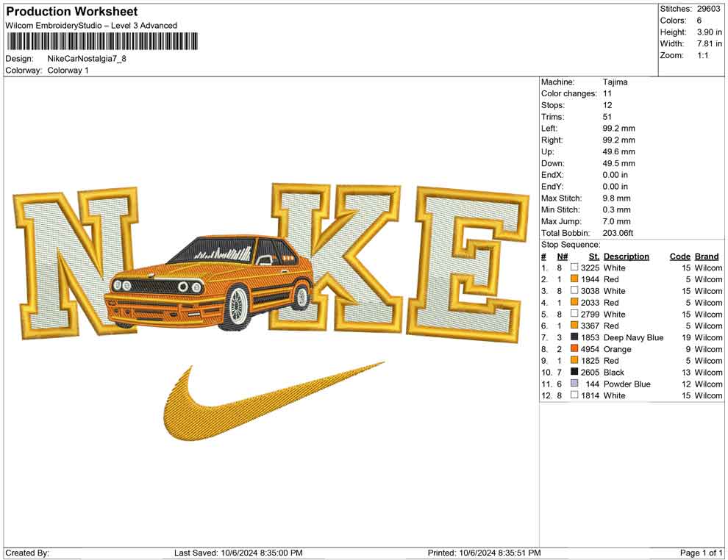Click the Total Bobbin value '203.06ft'
This screenshot has height=560, width=728.
(618, 233)
